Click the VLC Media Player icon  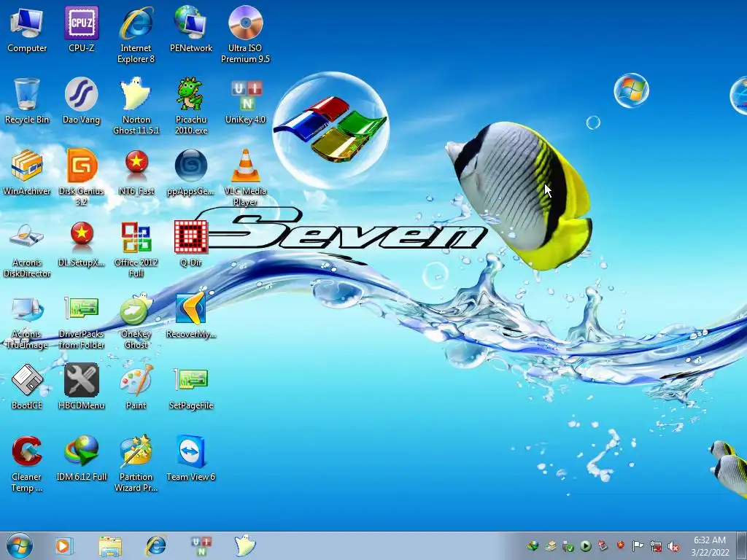click(245, 179)
